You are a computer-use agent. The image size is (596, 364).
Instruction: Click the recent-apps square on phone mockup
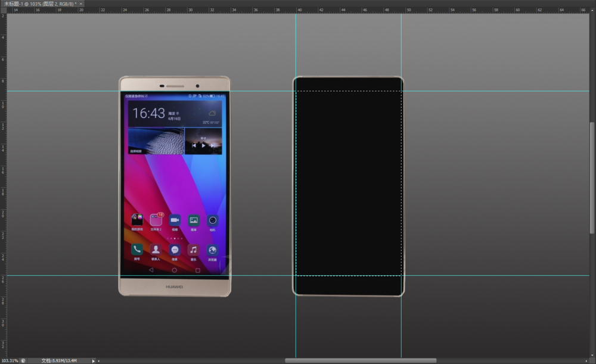[x=198, y=270]
